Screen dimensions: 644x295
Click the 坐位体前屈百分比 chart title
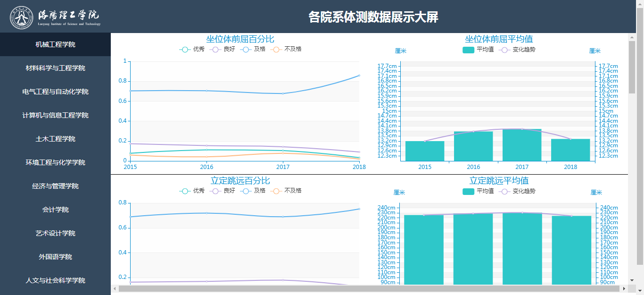tap(240, 39)
